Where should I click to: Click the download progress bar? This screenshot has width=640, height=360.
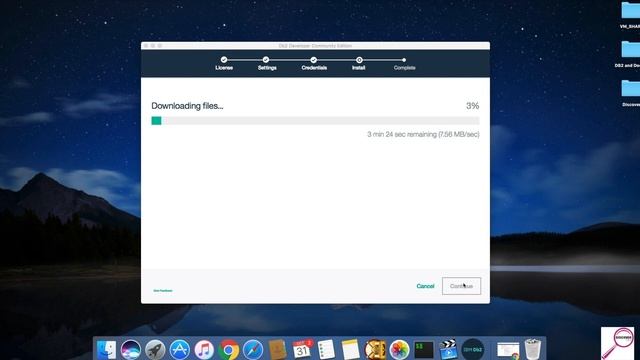pos(315,120)
